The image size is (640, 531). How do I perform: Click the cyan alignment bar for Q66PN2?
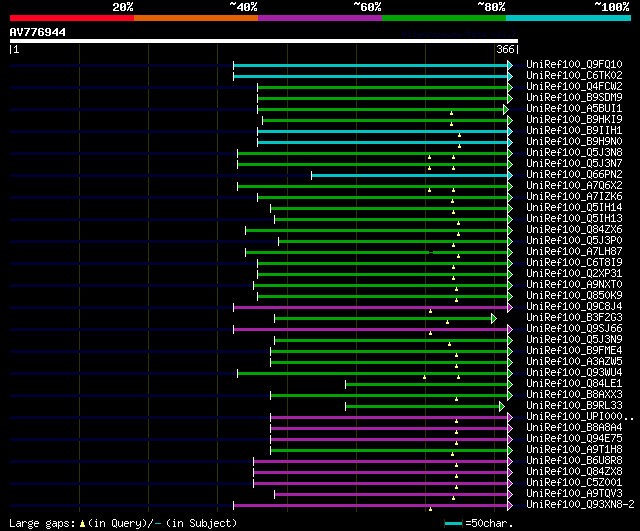tap(409, 176)
